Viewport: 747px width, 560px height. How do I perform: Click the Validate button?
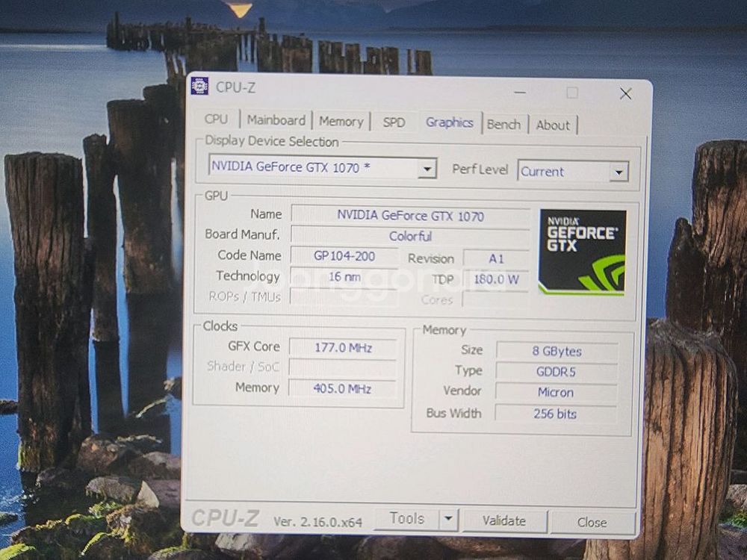tap(504, 520)
